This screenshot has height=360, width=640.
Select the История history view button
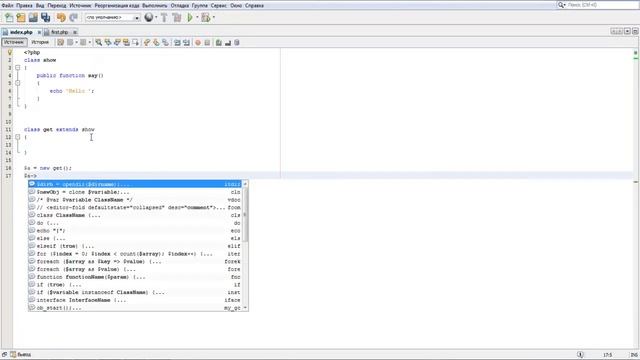[40, 42]
